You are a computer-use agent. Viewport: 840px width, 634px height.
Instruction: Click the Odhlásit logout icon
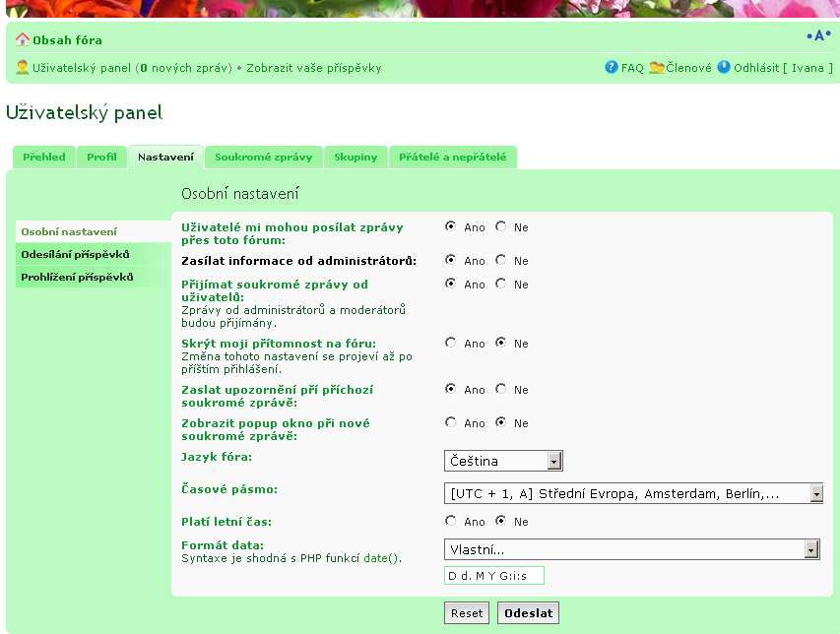724,68
